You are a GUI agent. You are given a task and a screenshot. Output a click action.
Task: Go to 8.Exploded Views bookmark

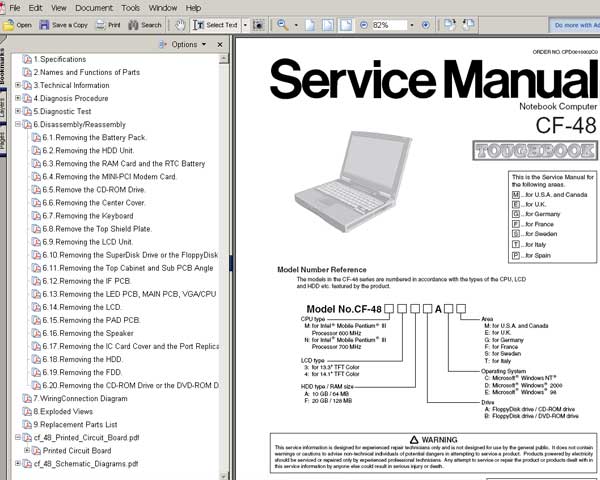[x=63, y=411]
